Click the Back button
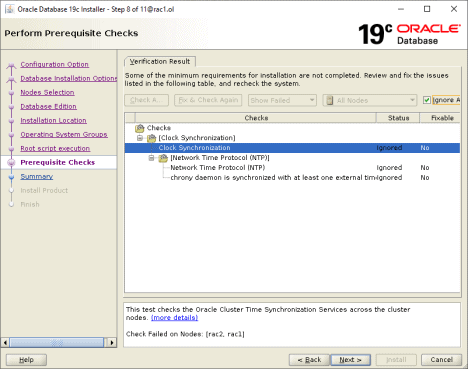Image resolution: width=468 pixels, height=369 pixels. 309,360
